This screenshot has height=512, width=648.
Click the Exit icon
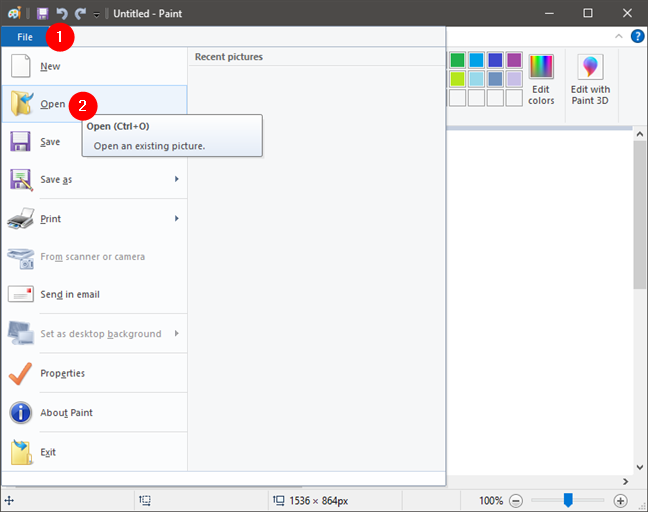click(21, 452)
